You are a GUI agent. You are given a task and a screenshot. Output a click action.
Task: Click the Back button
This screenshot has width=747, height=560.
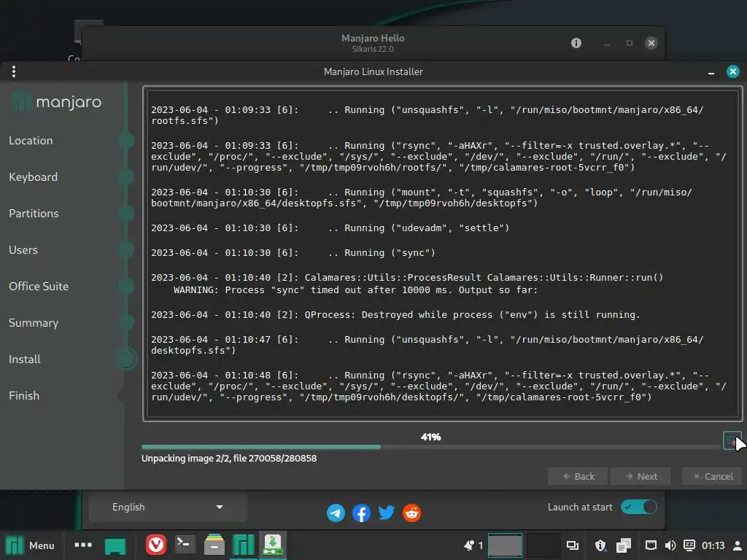tap(578, 476)
